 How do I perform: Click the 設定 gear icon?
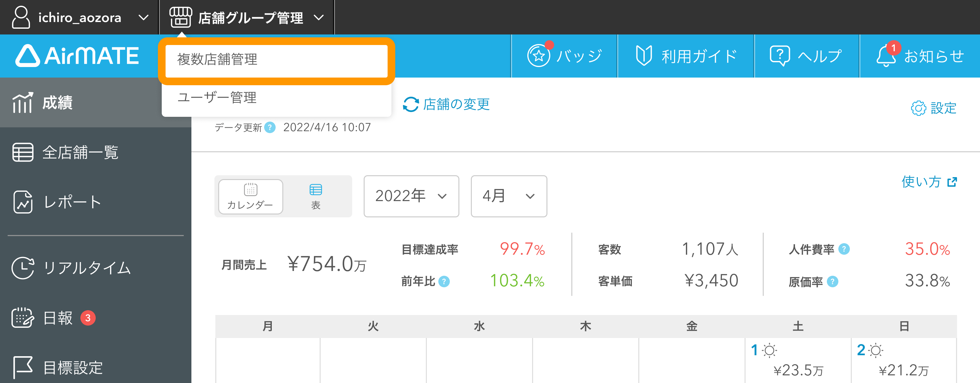pos(918,108)
